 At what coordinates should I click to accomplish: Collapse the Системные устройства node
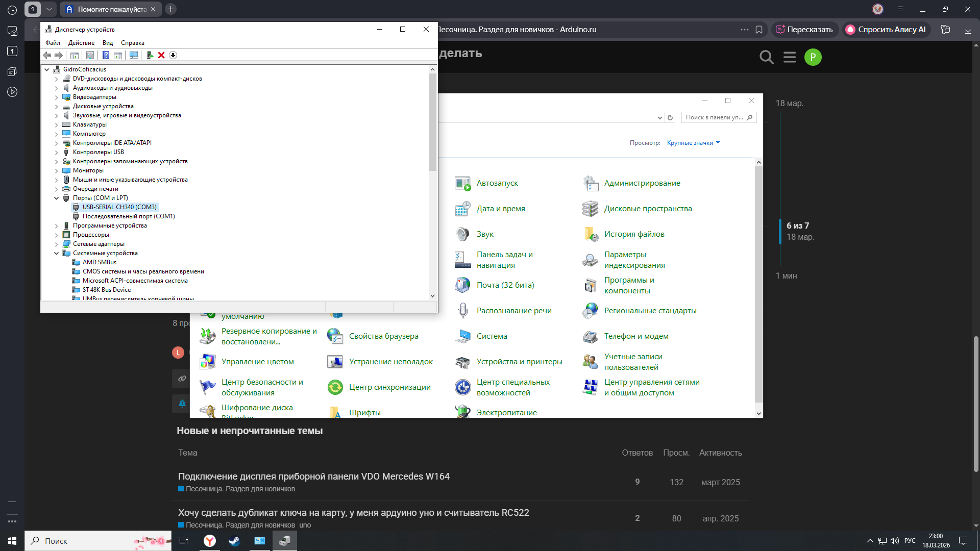point(57,253)
